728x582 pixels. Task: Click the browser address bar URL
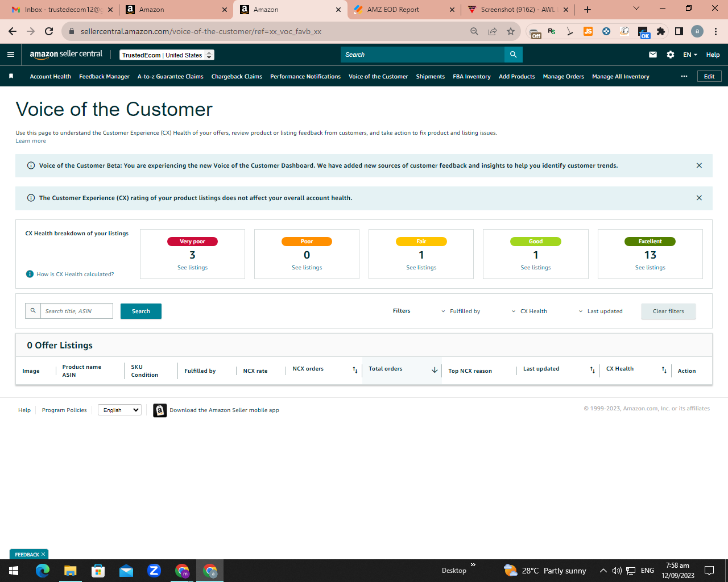point(201,31)
